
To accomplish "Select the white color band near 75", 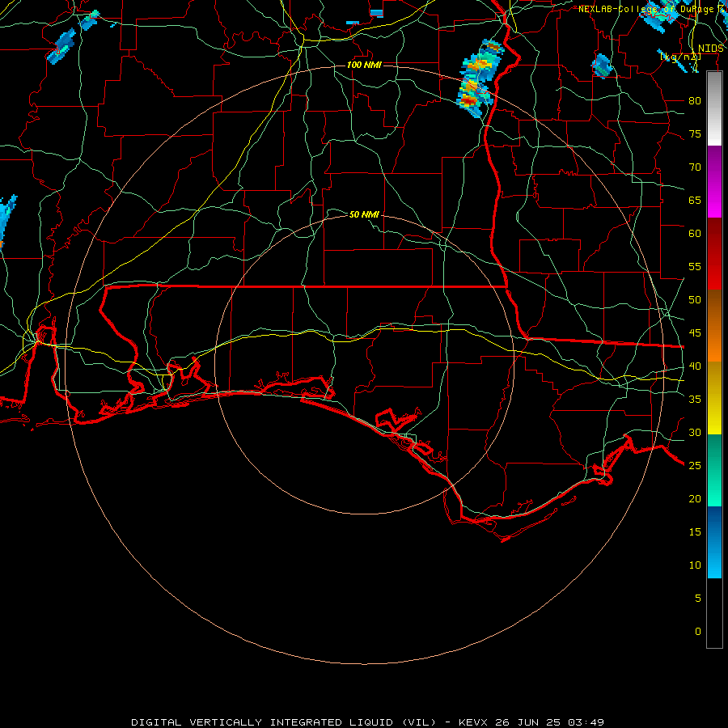I will 714,134.
